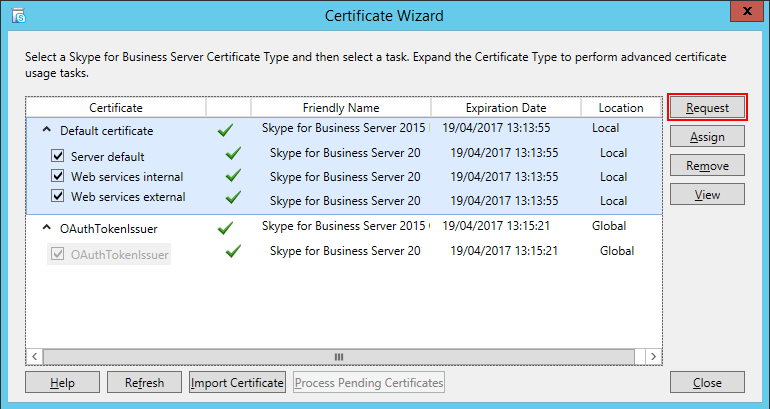Click Global location in OAuthTokenIssuer parent row
770x409 pixels.
coord(609,226)
